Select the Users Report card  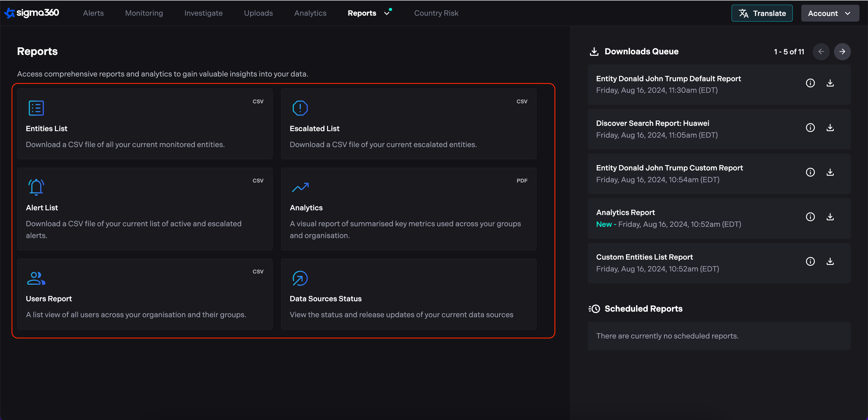click(145, 294)
